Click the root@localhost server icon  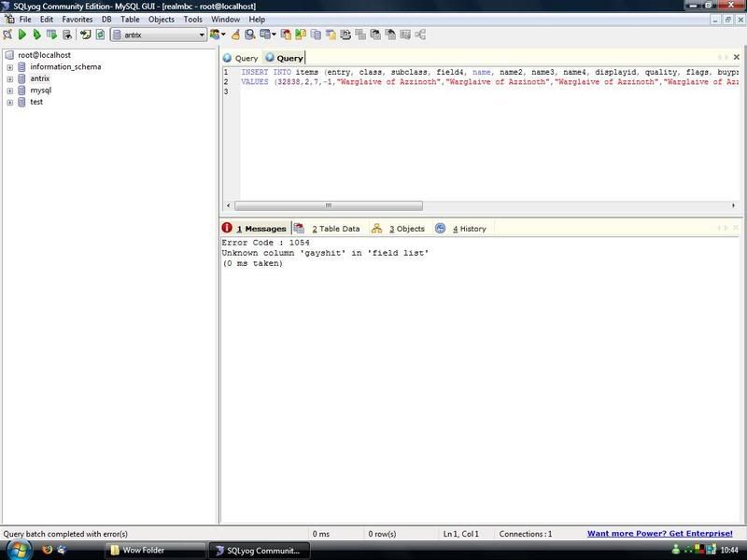coord(9,55)
